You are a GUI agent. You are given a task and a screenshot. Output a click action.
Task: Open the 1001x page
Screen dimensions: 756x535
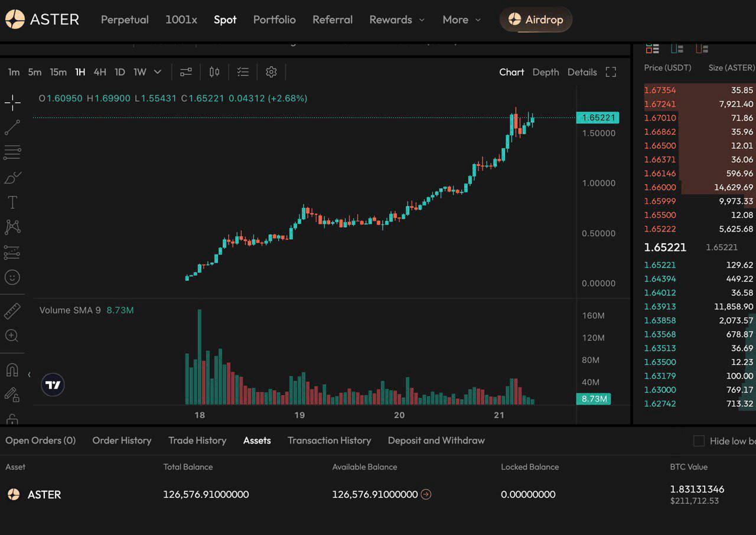(181, 19)
